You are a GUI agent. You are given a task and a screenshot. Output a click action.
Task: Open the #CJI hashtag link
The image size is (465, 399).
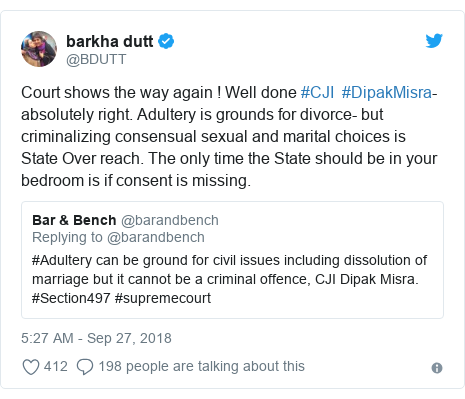click(x=317, y=92)
